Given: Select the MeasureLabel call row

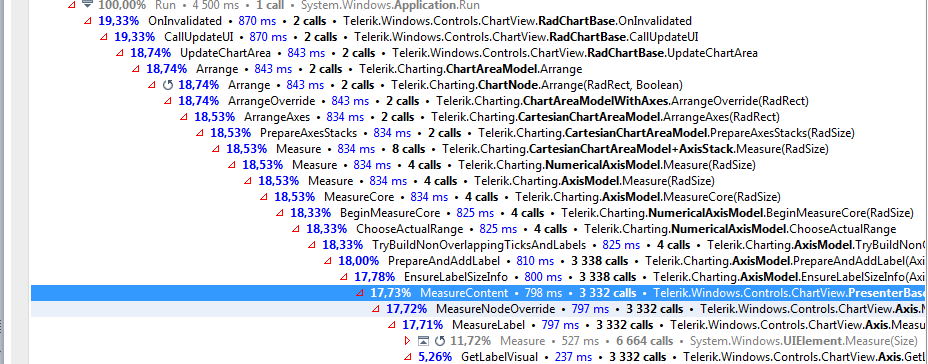Looking at the screenshot, I should [479, 325].
